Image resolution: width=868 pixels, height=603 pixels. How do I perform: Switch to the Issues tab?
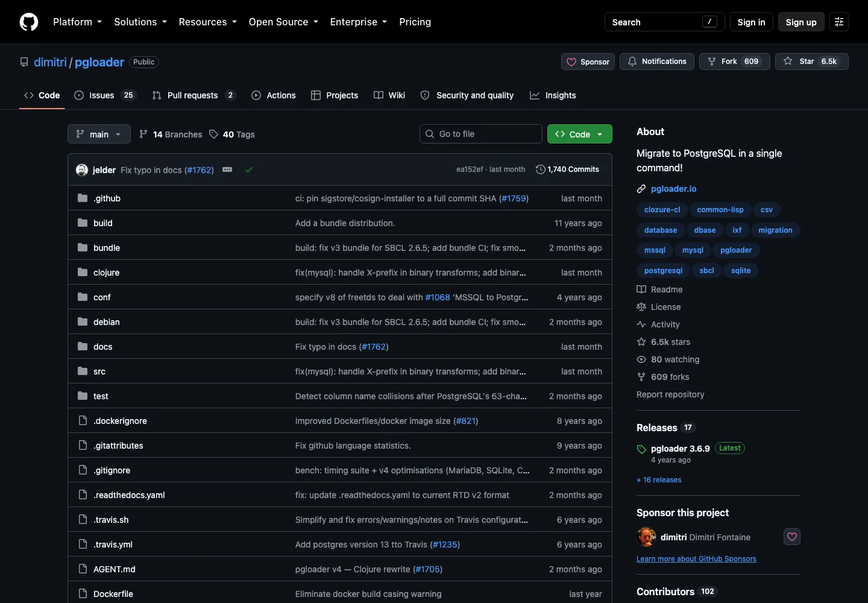coord(105,95)
